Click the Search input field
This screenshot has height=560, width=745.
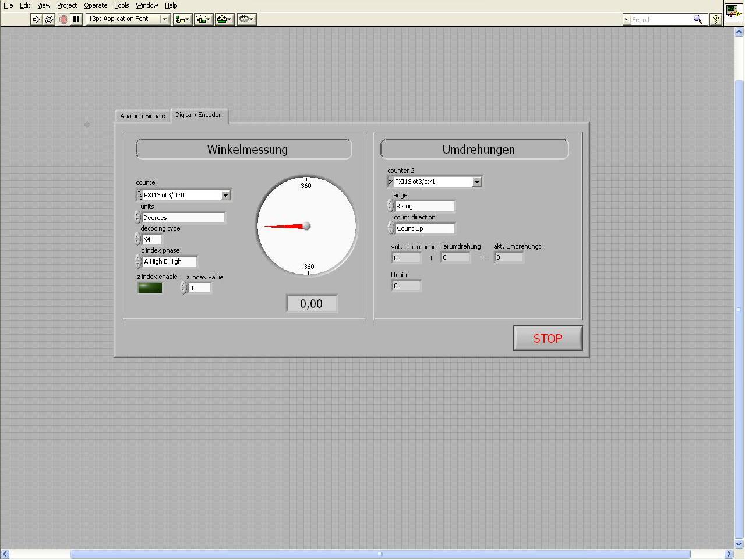(661, 19)
